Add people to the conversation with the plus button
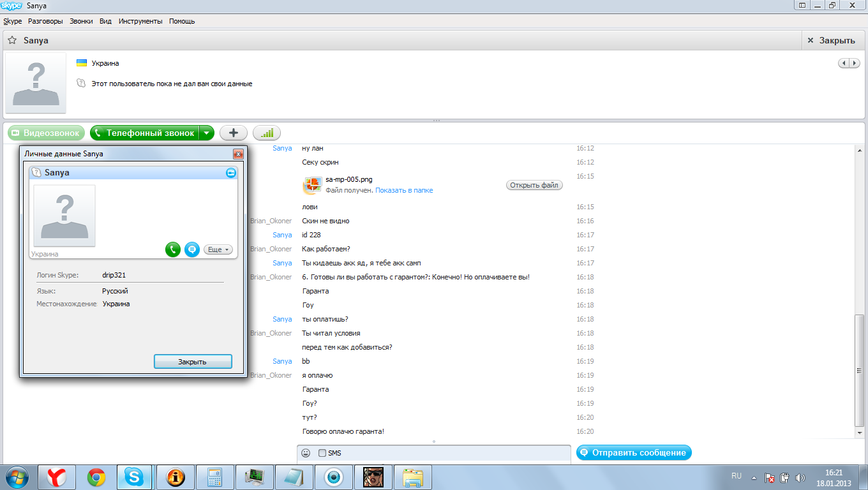 (x=234, y=133)
